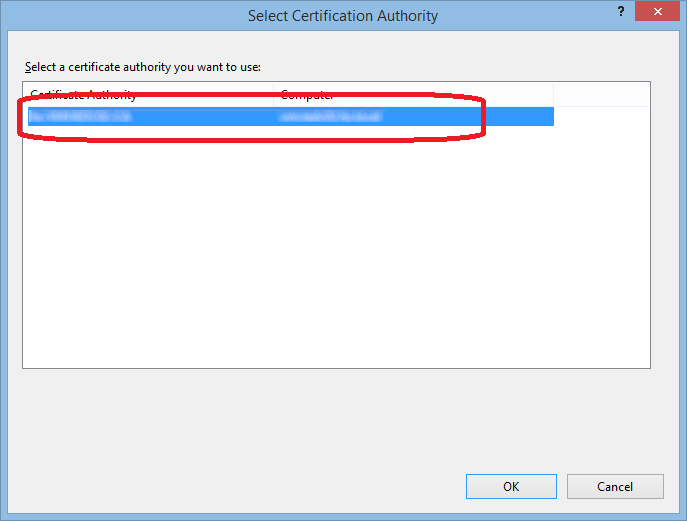
Task: Click empty white space below the highlighted row
Action: 300,250
